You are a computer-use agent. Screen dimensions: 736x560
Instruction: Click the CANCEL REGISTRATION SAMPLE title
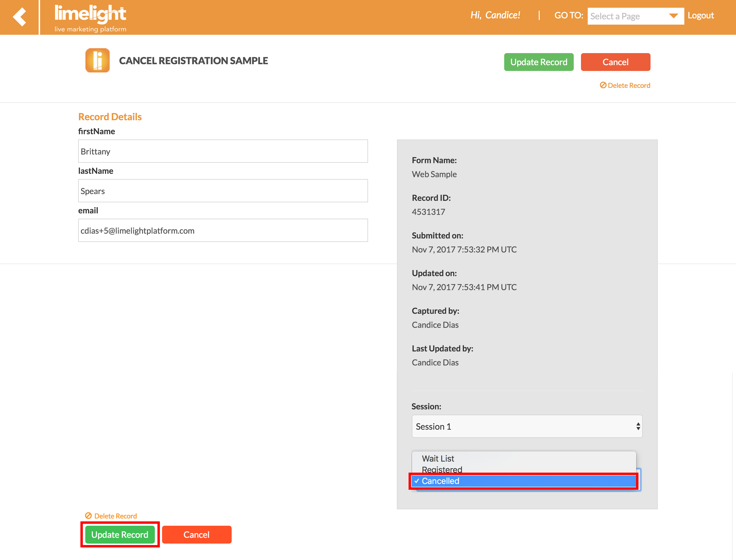coord(193,61)
